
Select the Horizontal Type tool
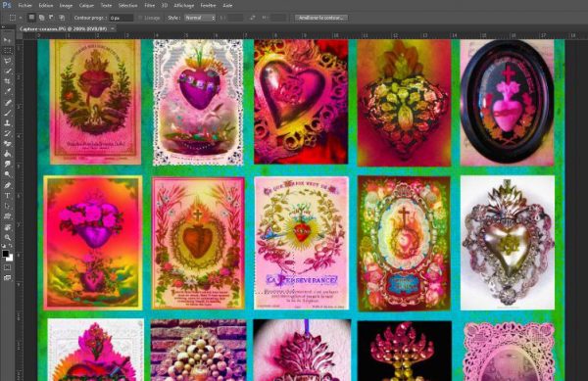pos(7,195)
